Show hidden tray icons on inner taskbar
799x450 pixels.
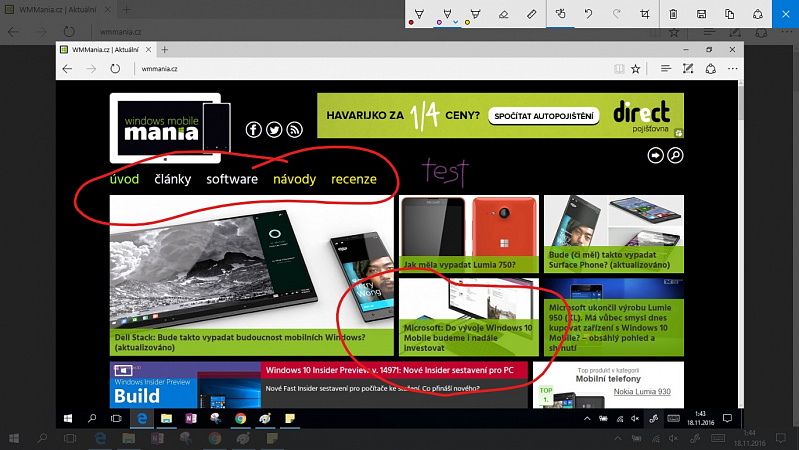[587, 419]
